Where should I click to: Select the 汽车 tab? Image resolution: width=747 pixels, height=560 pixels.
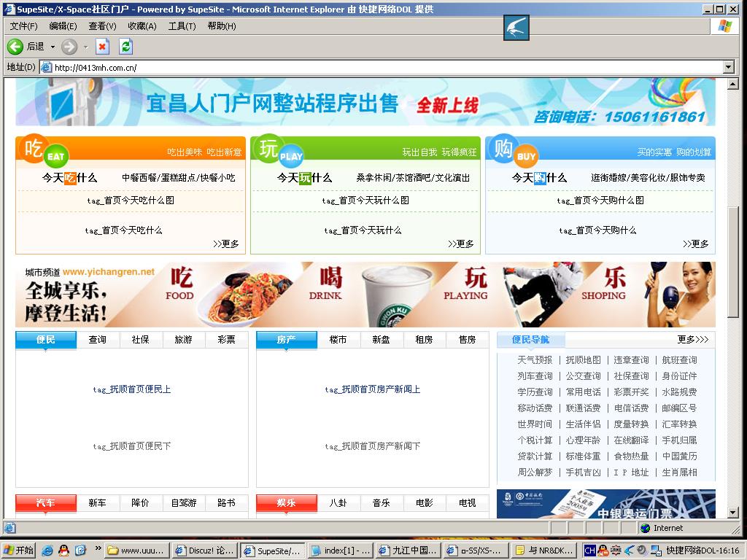click(46, 503)
